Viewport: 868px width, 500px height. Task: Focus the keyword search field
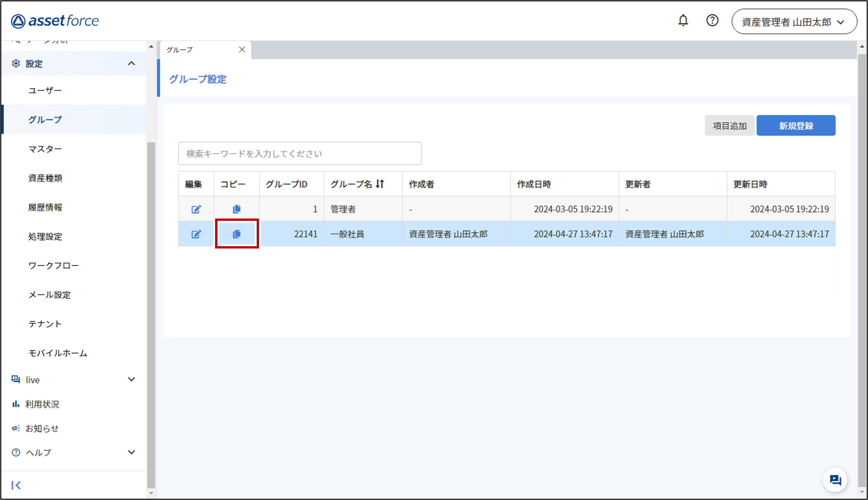coord(300,154)
